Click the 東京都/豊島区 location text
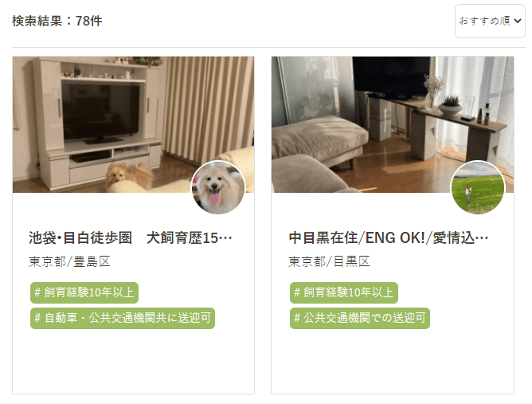Image resolution: width=532 pixels, height=404 pixels. tap(69, 261)
